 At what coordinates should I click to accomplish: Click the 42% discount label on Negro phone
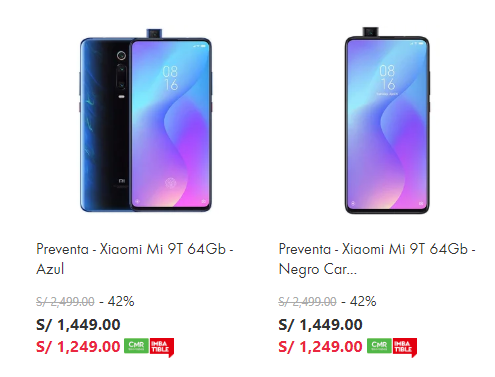363,301
